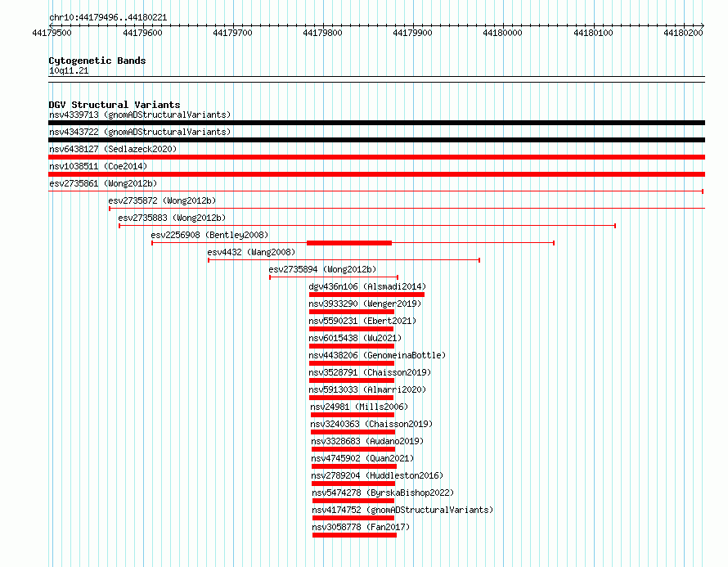Click the thin red line of esv2735894
Viewport: 728px width, 567px height.
pos(334,277)
